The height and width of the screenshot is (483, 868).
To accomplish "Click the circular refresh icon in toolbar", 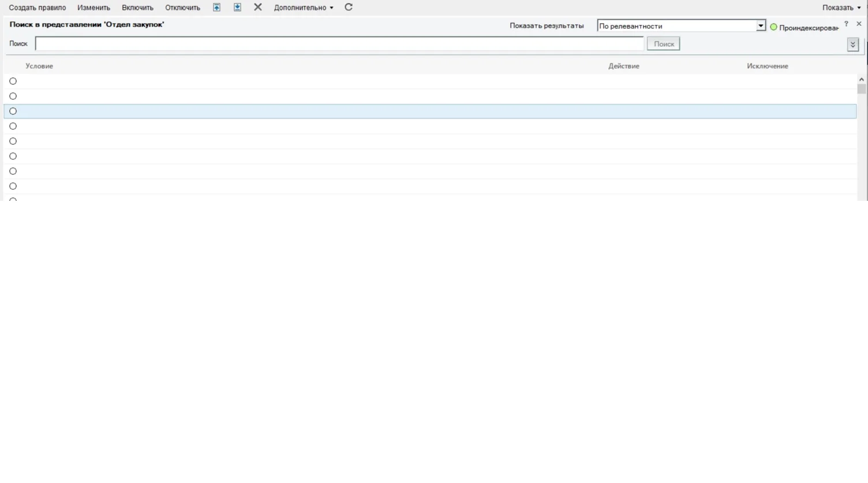I will coord(349,8).
